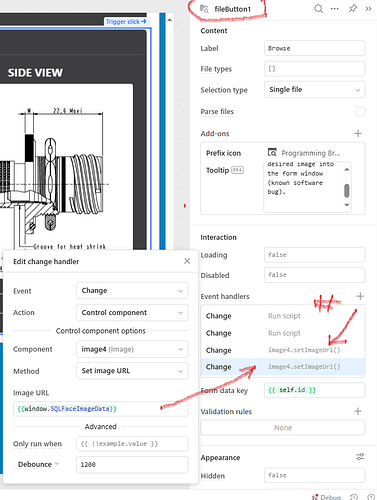Viewport: 377px width, 500px height.
Task: Open the Action dropdown showing Control component
Action: 132,313
